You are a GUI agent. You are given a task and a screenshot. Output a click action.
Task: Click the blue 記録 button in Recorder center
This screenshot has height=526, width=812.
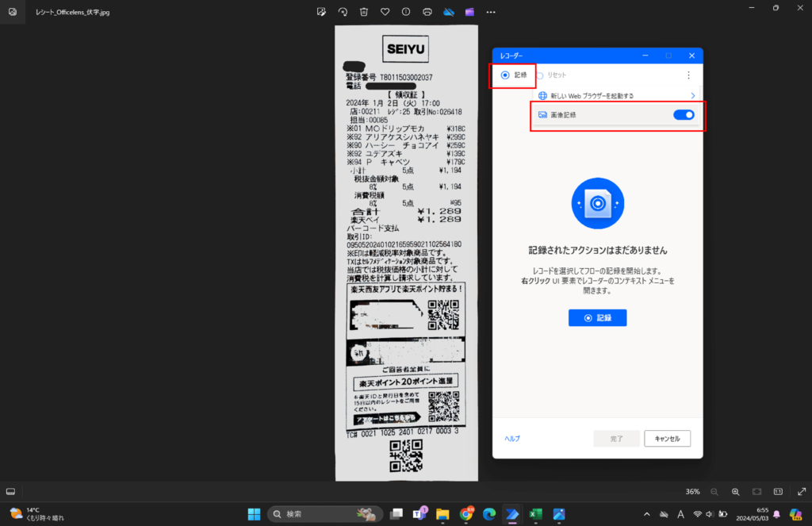coord(597,317)
